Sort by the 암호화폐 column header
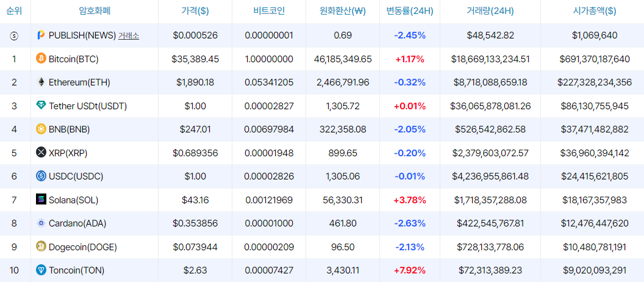644x282 pixels. [x=95, y=11]
